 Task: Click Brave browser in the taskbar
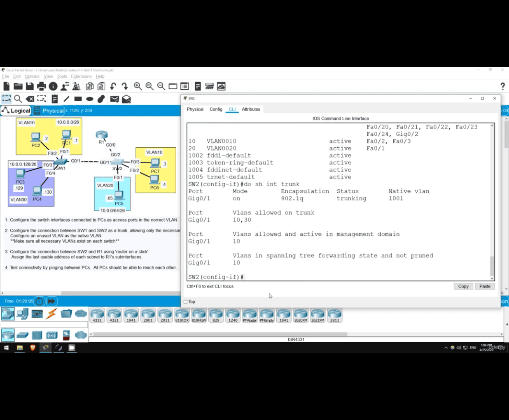33,348
